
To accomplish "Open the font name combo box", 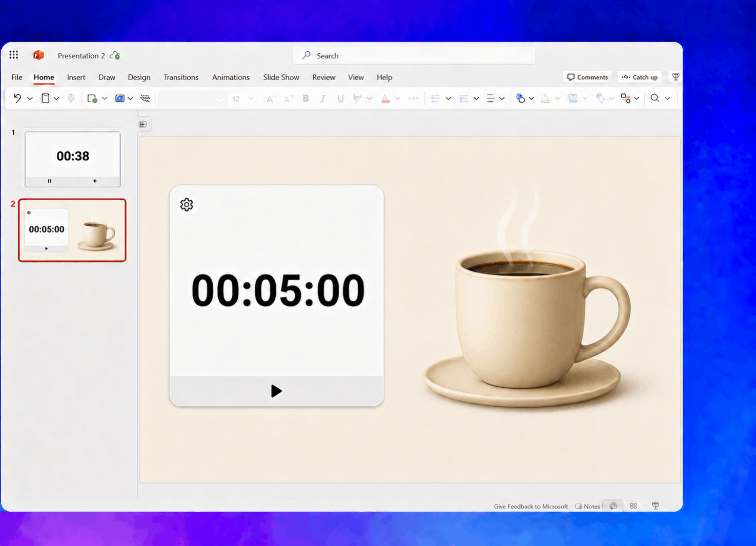I will (192, 98).
